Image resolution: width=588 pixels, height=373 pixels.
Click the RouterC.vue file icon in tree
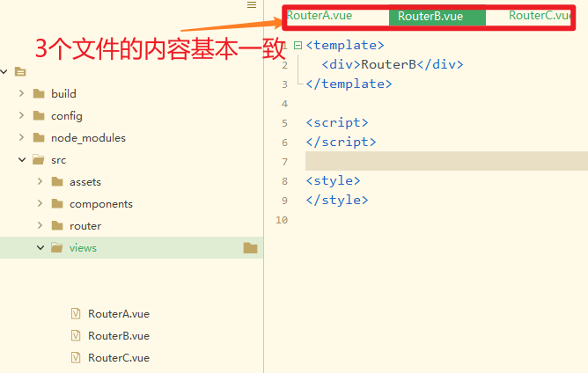76,358
